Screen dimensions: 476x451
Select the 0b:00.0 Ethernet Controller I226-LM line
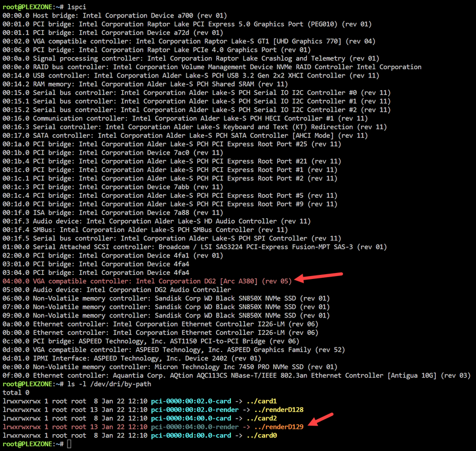click(x=161, y=333)
